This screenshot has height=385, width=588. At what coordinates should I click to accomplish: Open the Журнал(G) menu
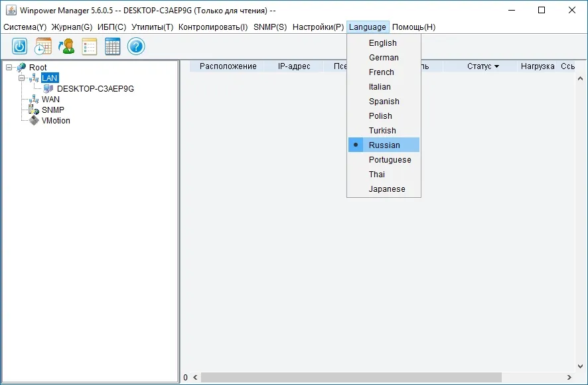tap(72, 27)
